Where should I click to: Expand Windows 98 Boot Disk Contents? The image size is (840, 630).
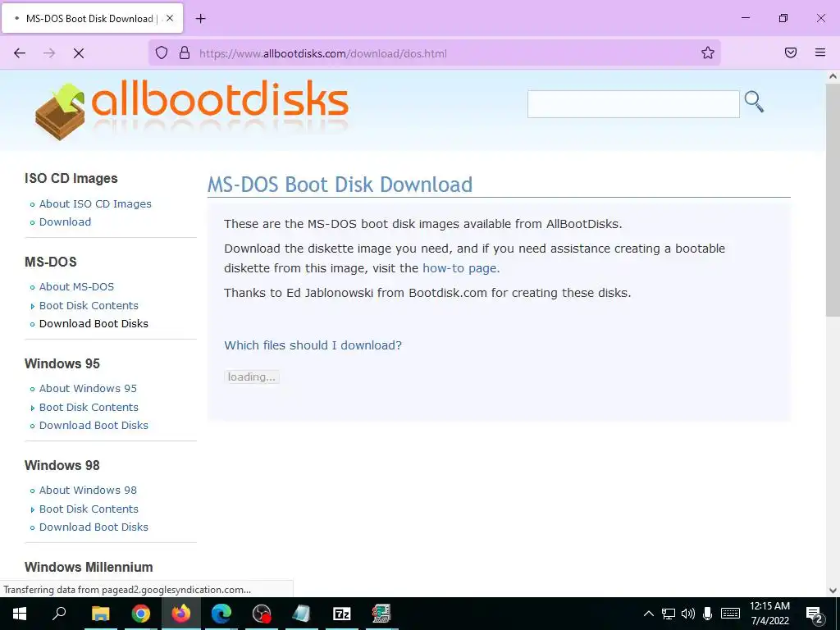89,509
